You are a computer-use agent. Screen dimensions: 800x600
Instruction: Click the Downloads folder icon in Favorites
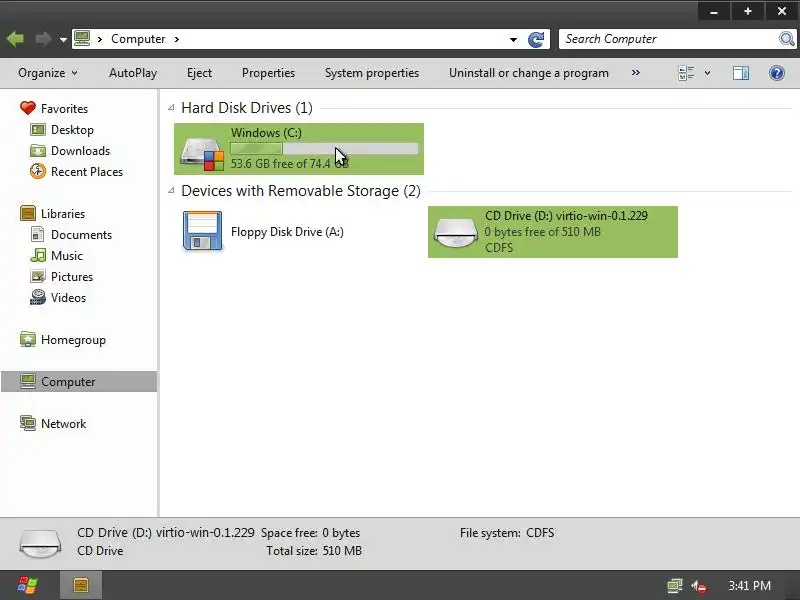38,151
